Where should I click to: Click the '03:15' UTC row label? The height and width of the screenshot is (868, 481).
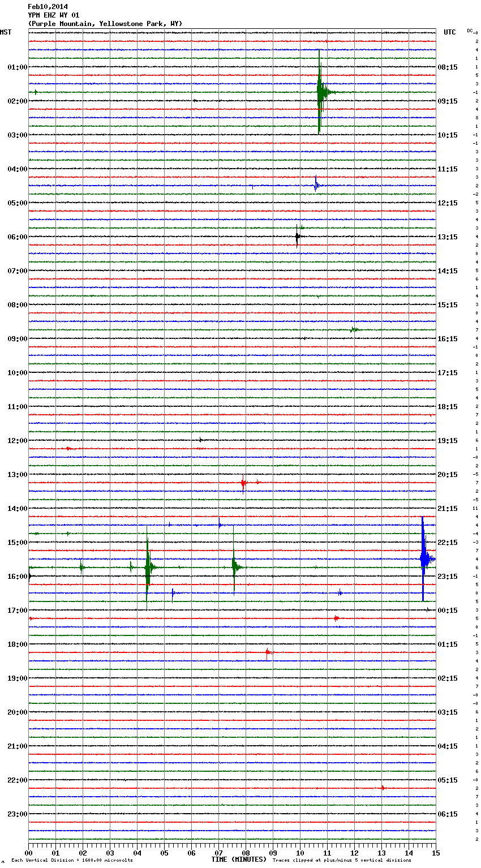[x=448, y=712]
